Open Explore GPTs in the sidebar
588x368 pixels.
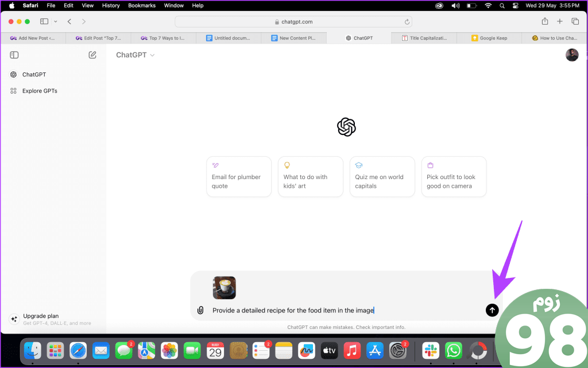53,91
